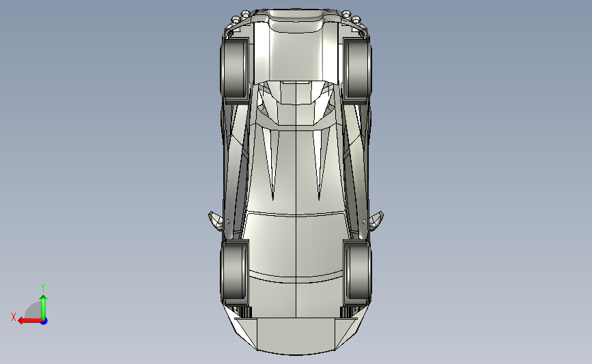Select the car's right side mirror
The width and height of the screenshot is (592, 364).
tap(376, 221)
